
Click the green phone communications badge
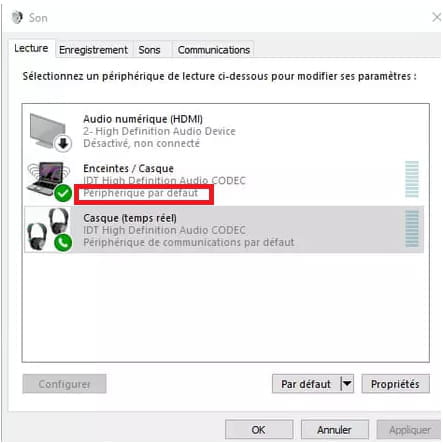[x=63, y=243]
